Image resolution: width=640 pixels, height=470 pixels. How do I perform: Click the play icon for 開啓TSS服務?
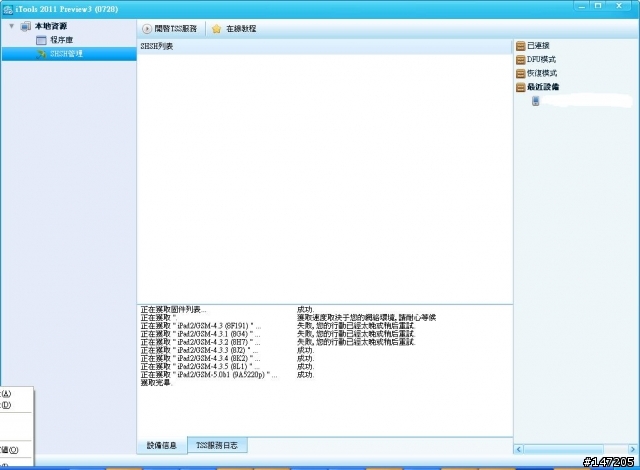point(147,29)
